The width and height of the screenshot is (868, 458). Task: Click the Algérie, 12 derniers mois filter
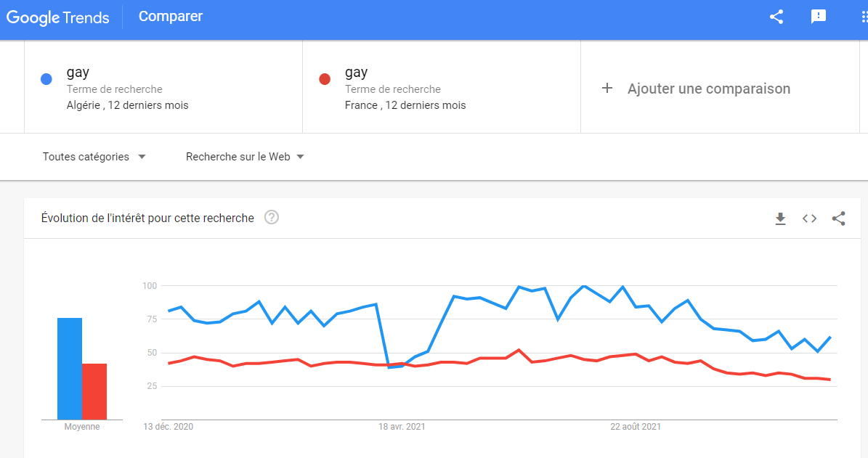[127, 105]
